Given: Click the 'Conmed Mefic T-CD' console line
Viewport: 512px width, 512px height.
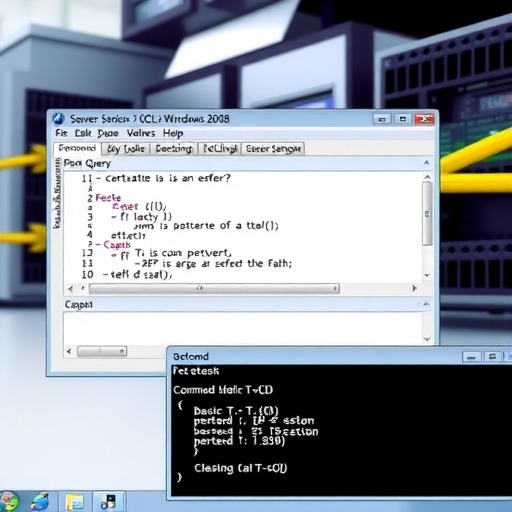Looking at the screenshot, I should click(x=223, y=390).
